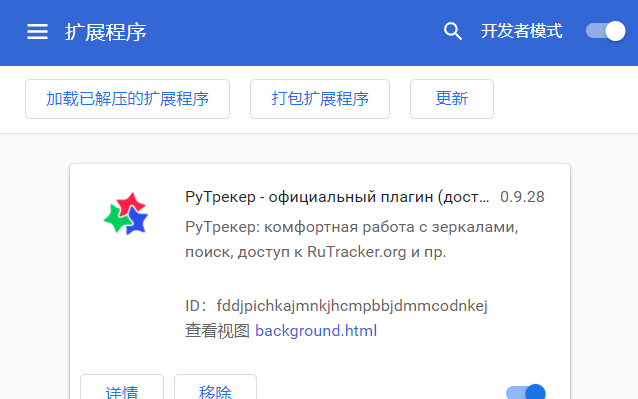The width and height of the screenshot is (638, 399).
Task: Click the 查看视图 label
Action: pos(217,331)
